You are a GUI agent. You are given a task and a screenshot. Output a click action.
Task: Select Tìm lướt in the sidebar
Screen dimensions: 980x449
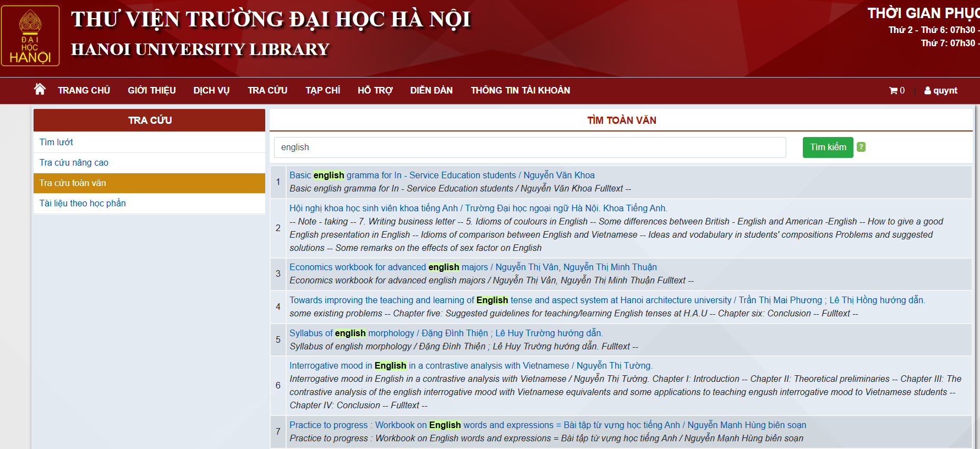point(56,142)
